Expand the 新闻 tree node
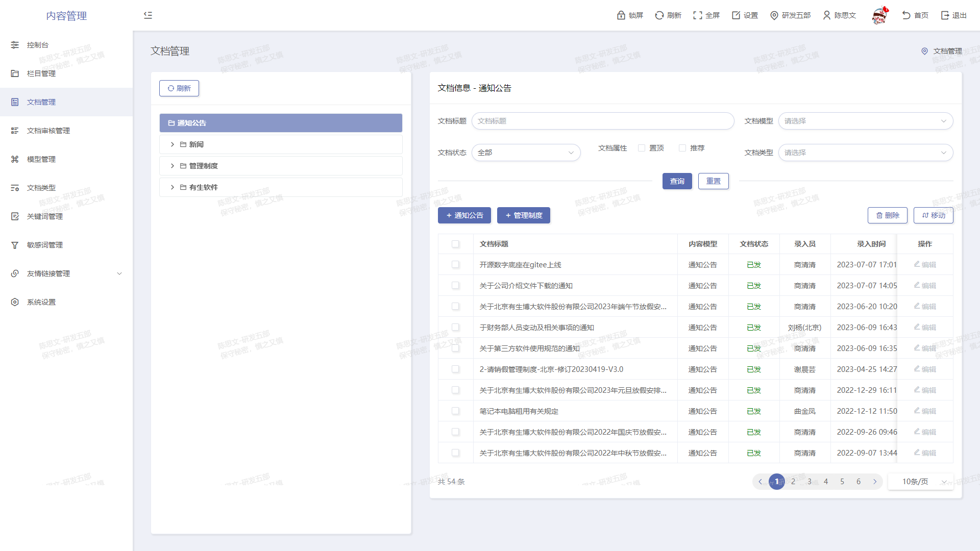Screen dimensions: 980x551 coord(173,144)
